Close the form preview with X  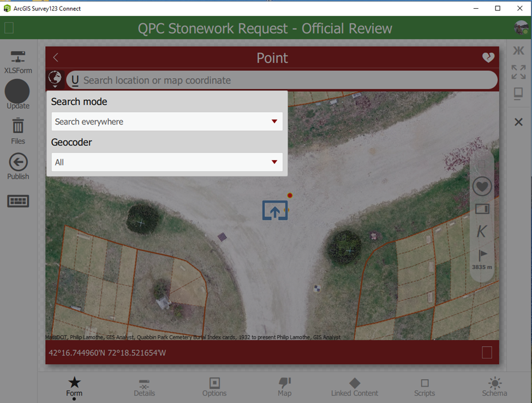click(x=518, y=121)
